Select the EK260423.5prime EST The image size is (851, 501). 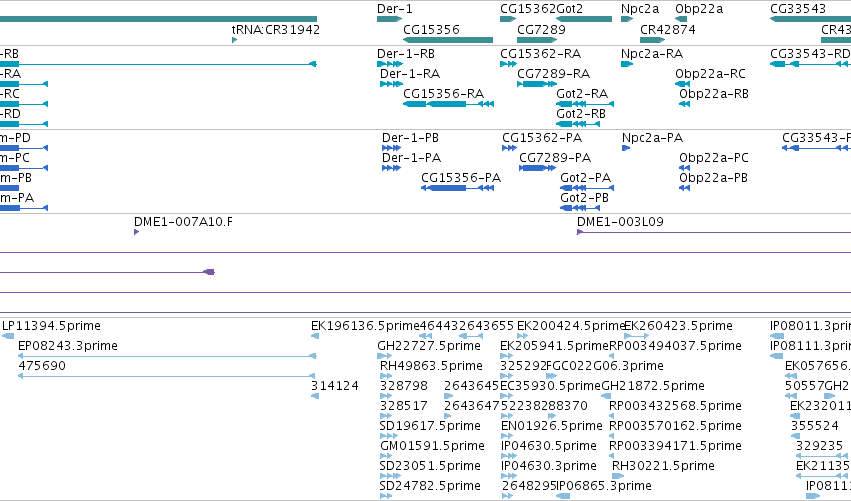637,336
